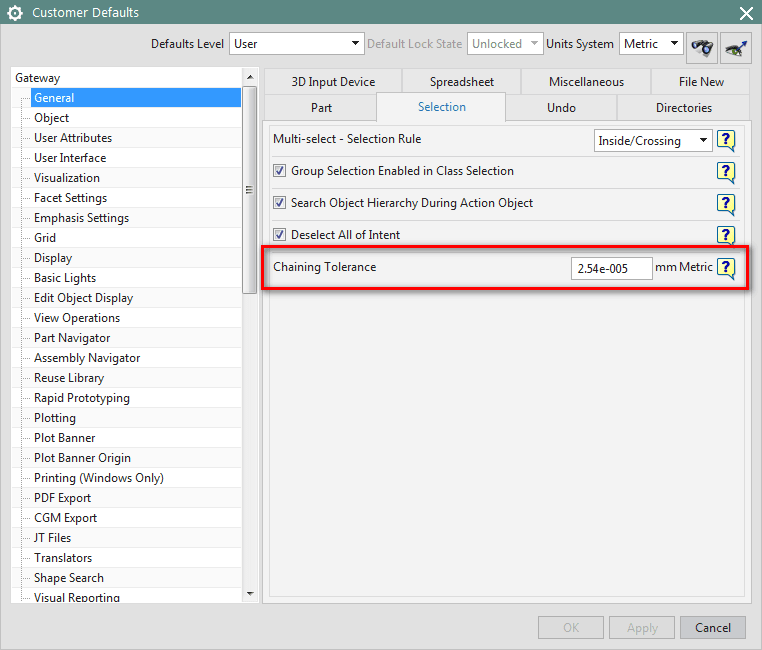Screen dimensions: 762x650
Task: Open help for Chaining Tolerance
Action: tap(726, 268)
